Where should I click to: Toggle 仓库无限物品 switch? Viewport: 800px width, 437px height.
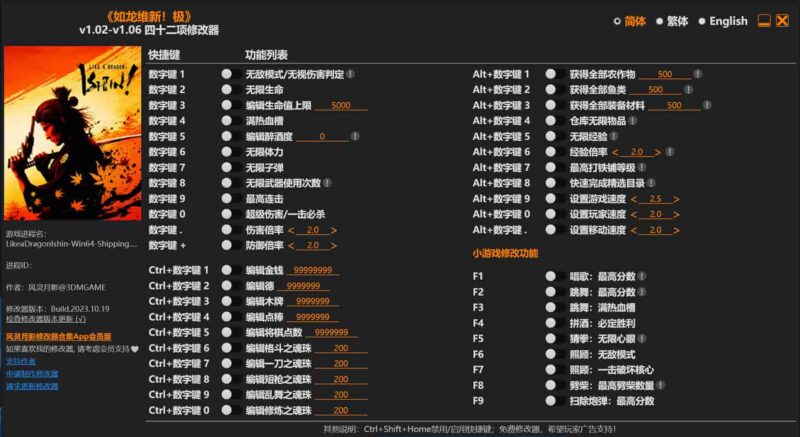tap(555, 121)
